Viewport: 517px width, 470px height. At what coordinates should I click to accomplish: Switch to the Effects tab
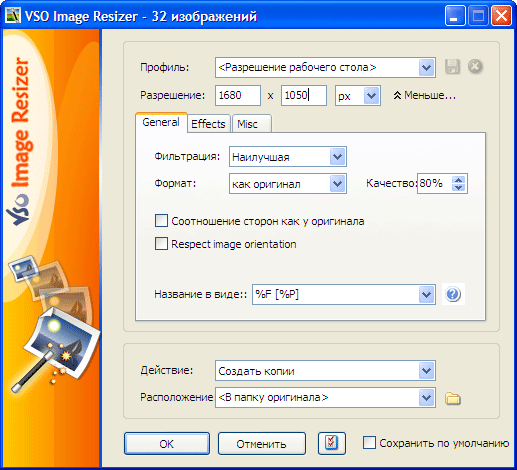[209, 124]
